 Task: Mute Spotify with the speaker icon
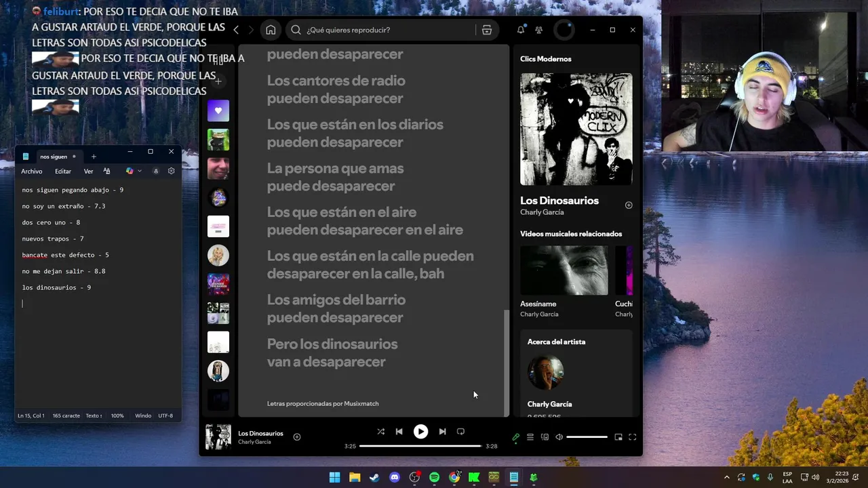(x=559, y=437)
